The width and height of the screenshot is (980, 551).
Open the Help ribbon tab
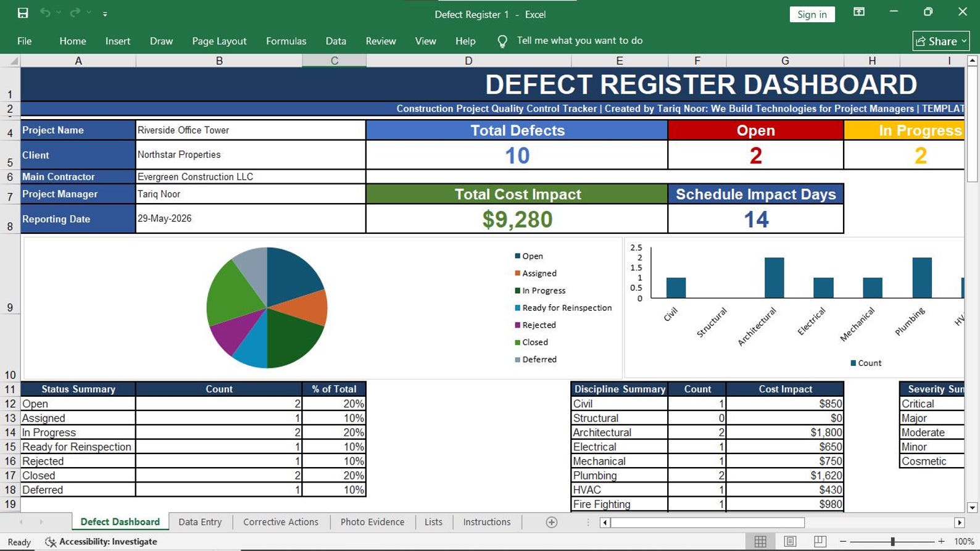(465, 41)
